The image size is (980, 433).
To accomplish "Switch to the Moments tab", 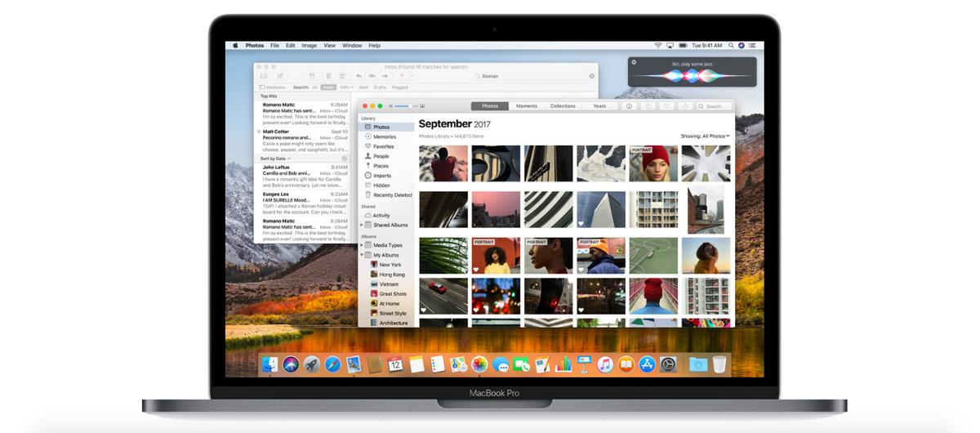I will pyautogui.click(x=526, y=106).
